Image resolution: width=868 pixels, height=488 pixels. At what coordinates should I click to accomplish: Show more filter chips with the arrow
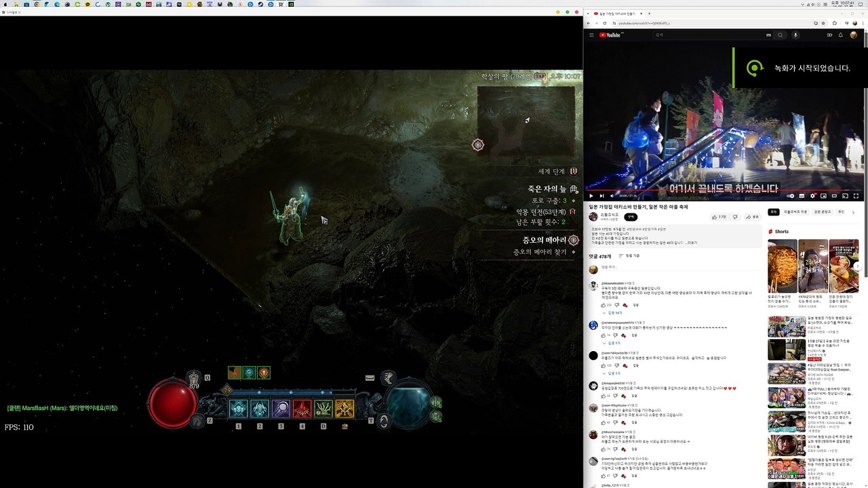[x=854, y=212]
